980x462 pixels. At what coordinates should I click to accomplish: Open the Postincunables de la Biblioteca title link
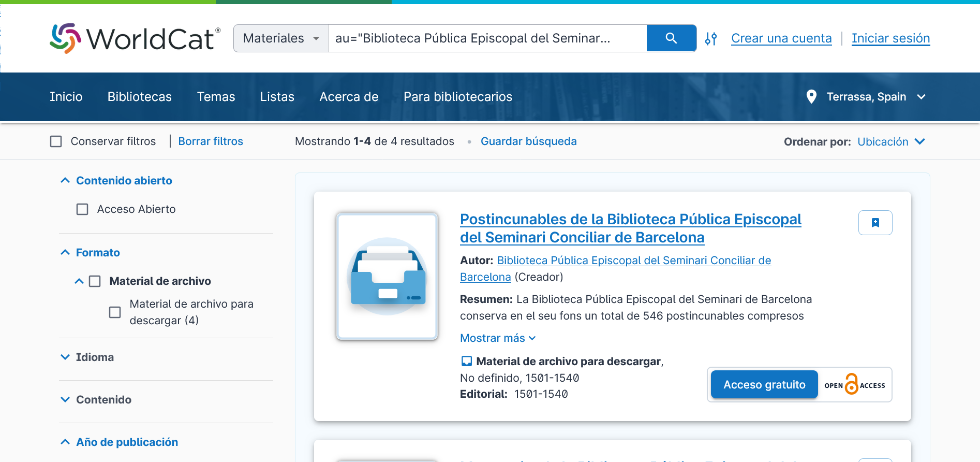(x=631, y=228)
